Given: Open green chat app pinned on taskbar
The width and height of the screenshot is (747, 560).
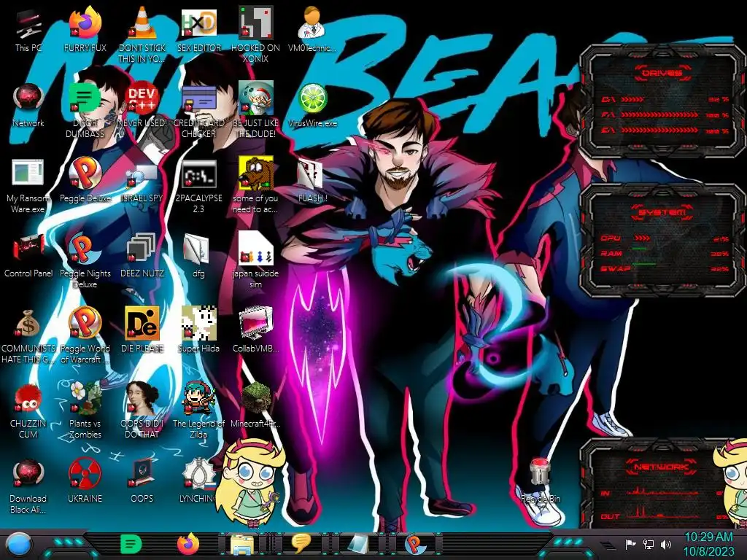Looking at the screenshot, I should click(131, 544).
